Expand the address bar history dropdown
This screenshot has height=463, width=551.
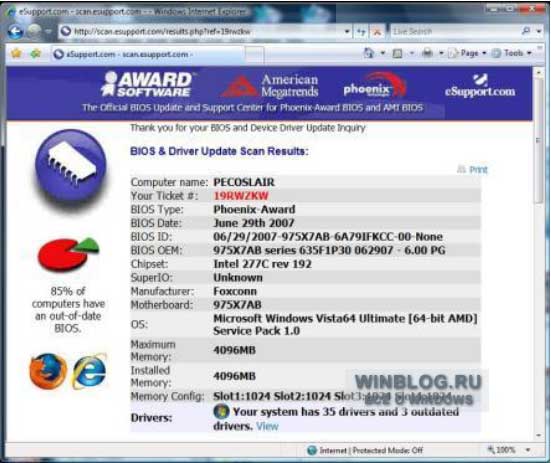pos(347,32)
